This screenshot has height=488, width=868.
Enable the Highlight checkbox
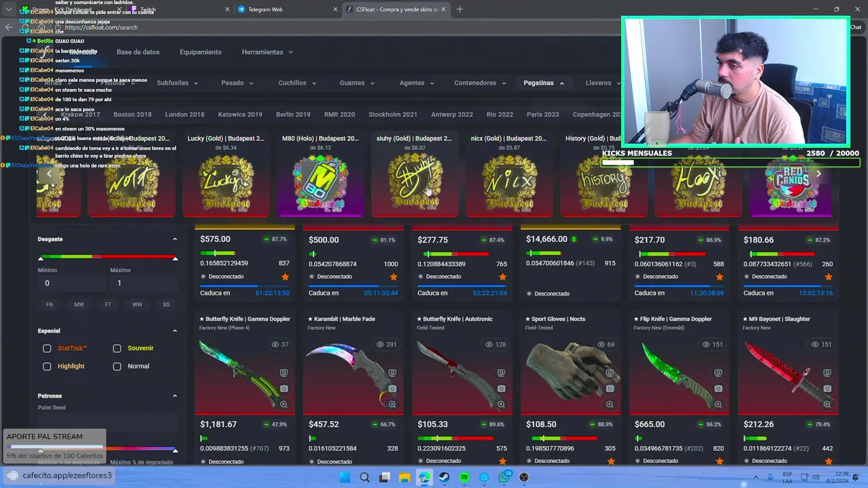coord(47,366)
